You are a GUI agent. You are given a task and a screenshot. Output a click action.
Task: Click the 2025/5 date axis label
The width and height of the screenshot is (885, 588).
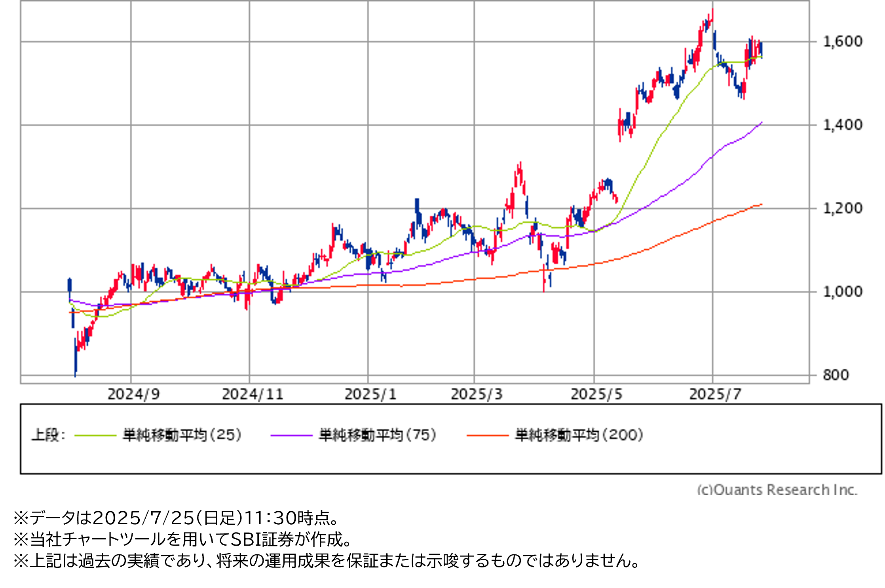tap(596, 394)
